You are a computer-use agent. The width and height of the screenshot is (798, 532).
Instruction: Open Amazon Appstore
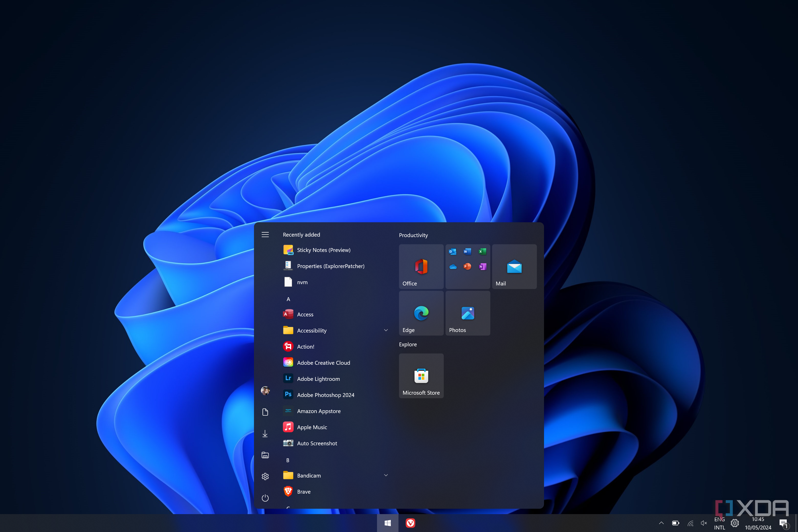(336, 411)
